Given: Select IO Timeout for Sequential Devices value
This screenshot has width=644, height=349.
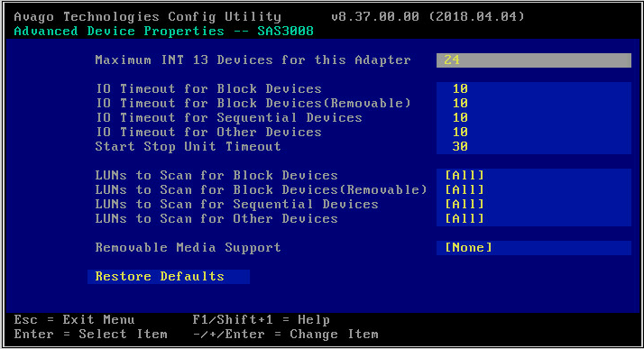Looking at the screenshot, I should [x=534, y=118].
